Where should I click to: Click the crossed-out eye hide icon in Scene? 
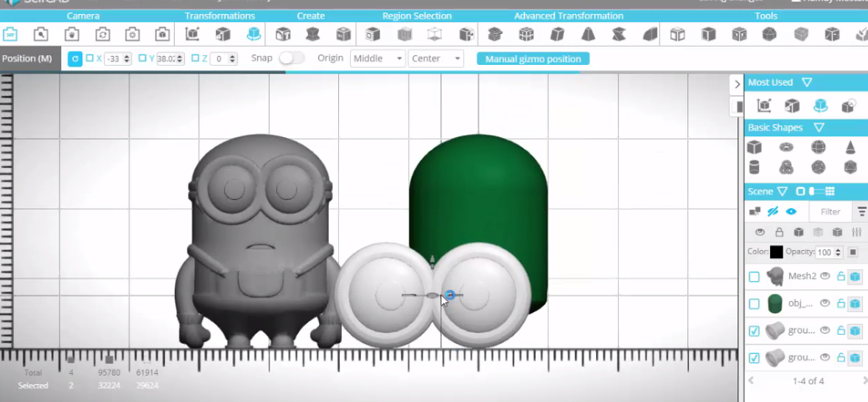point(774,211)
